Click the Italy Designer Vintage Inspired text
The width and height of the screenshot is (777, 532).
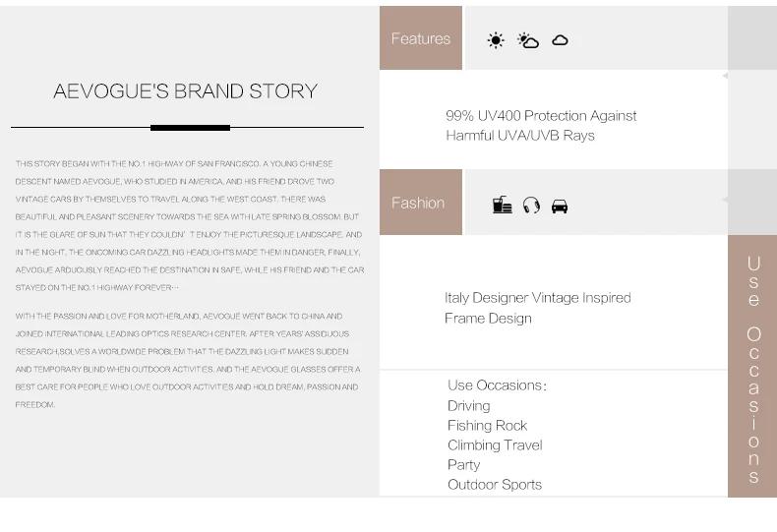[538, 308]
